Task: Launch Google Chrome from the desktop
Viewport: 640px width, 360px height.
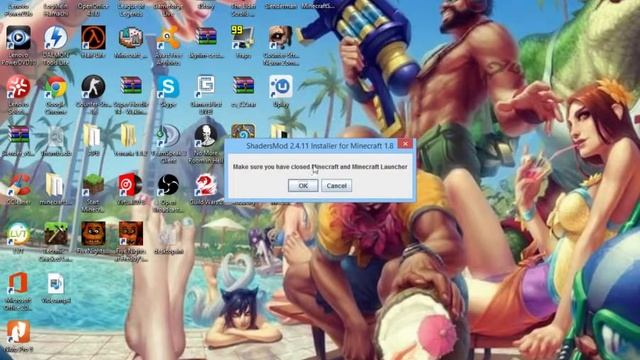Action: 56,87
